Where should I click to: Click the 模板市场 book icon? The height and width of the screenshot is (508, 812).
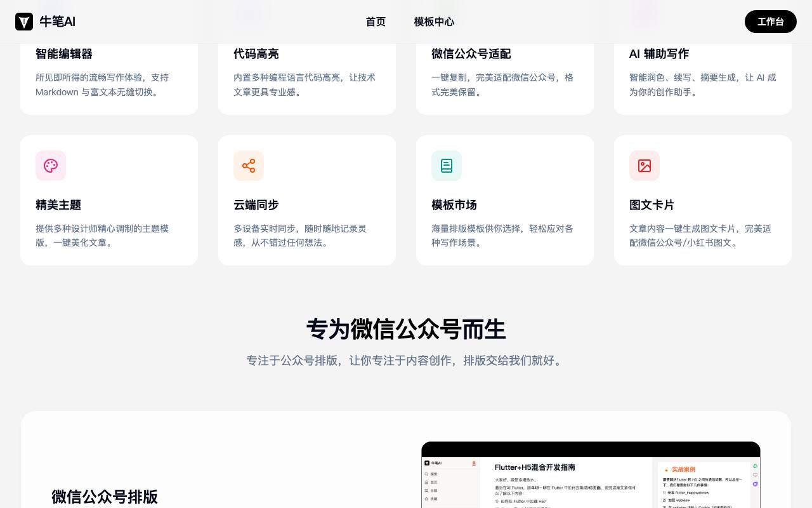click(x=447, y=166)
